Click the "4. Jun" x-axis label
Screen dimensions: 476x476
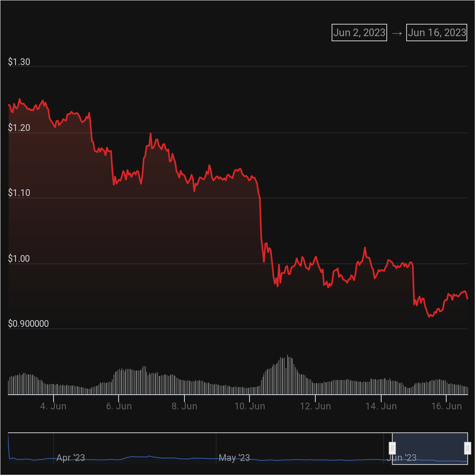[54, 406]
